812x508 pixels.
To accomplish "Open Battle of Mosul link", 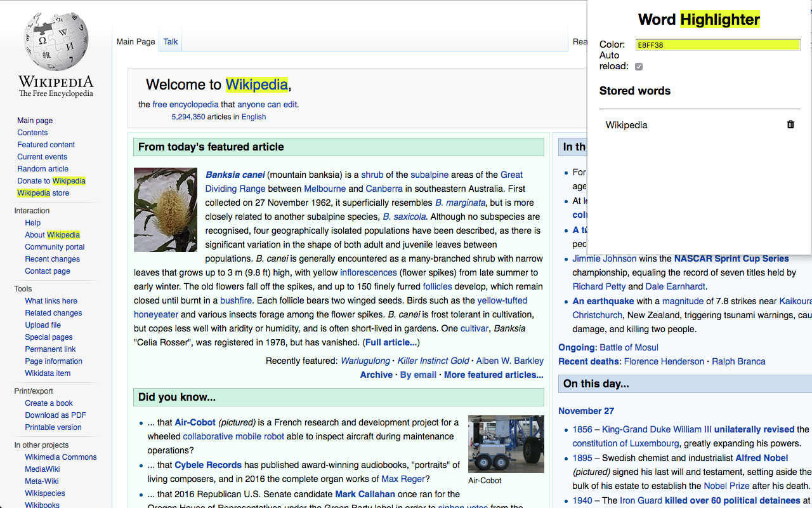I will (x=629, y=347).
